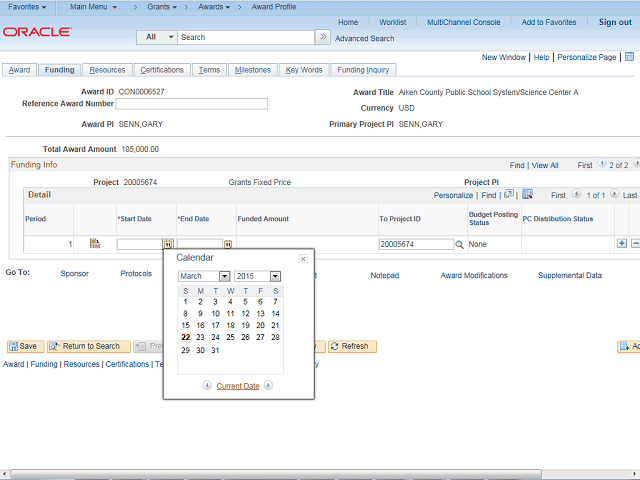Click the To Project ID field

pos(416,244)
